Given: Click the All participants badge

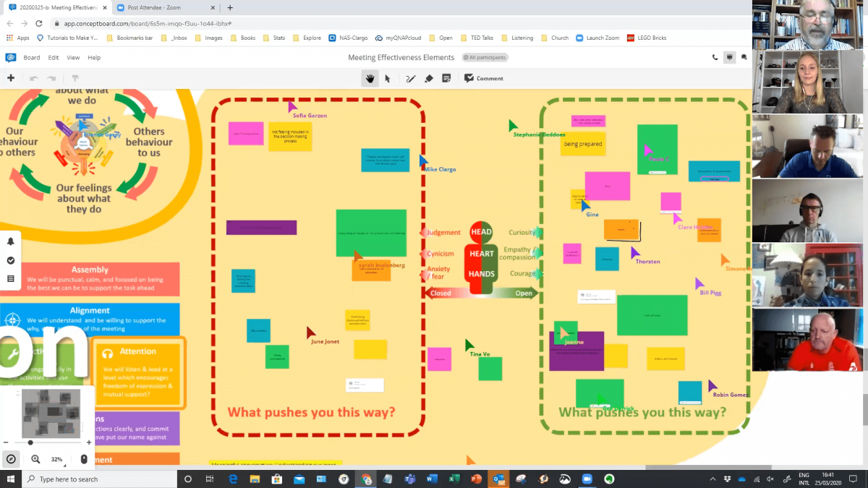Looking at the screenshot, I should tap(485, 57).
